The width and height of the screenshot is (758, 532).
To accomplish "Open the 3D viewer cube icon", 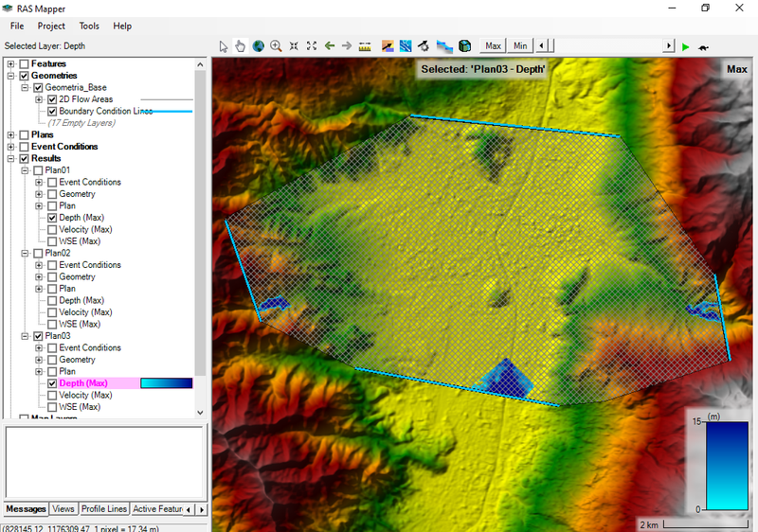I will pyautogui.click(x=464, y=45).
